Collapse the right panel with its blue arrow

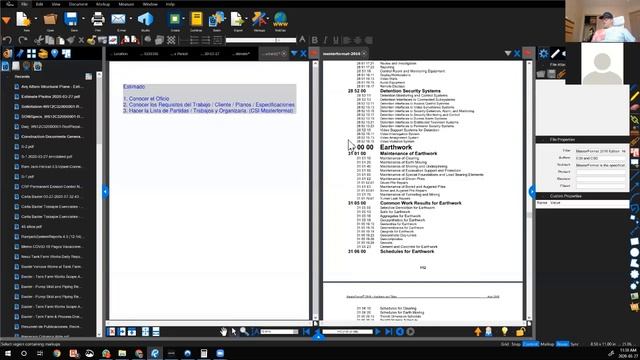click(x=532, y=191)
